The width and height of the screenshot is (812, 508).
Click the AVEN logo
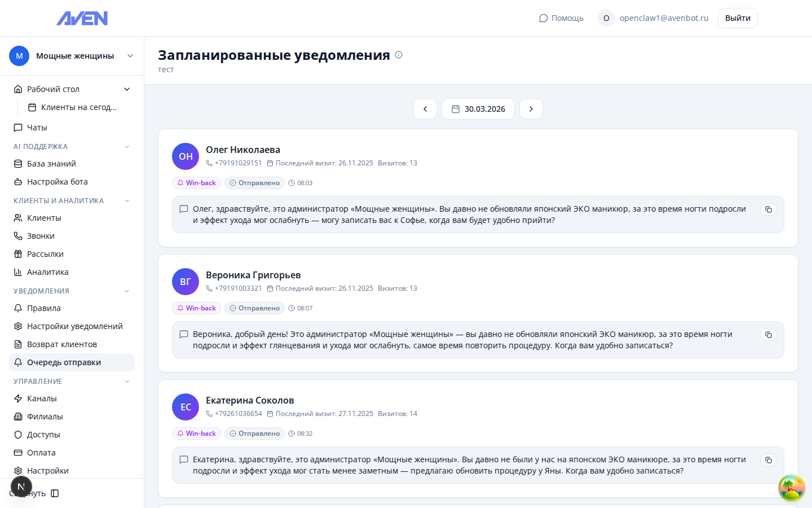(82, 17)
